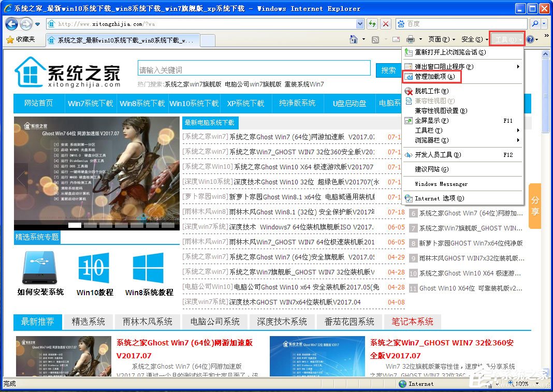The height and width of the screenshot is (392, 553).
Task: Click the red Stop loading icon
Action: [387, 23]
